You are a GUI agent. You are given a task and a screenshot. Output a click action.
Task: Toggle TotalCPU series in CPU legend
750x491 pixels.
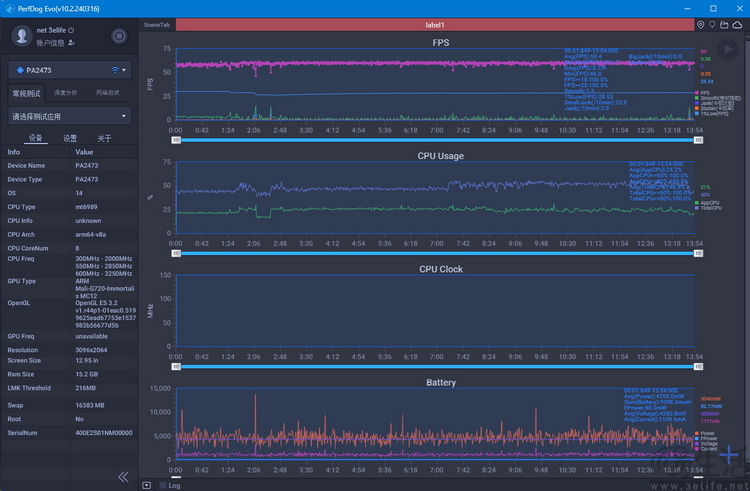pos(708,208)
